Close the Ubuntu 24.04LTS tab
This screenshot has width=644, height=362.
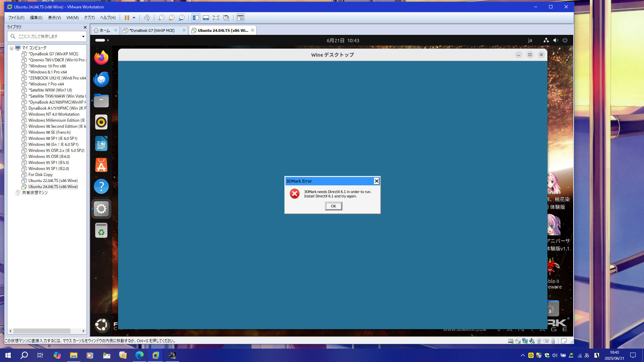pyautogui.click(x=253, y=30)
